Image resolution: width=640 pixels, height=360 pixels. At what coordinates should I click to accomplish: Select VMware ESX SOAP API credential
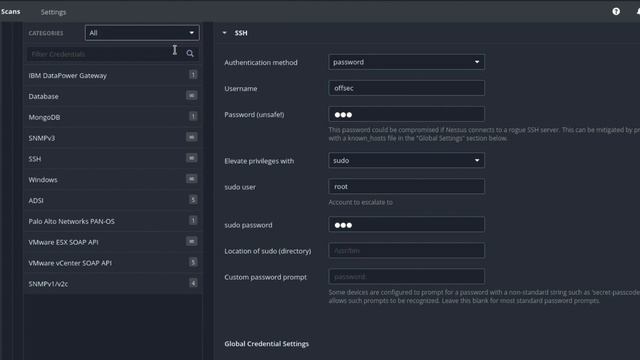[113, 242]
